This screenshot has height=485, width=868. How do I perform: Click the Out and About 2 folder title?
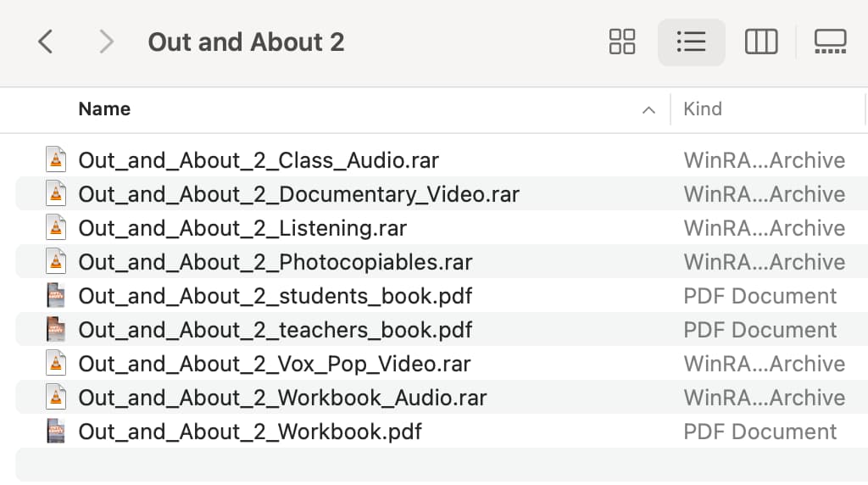tap(247, 42)
